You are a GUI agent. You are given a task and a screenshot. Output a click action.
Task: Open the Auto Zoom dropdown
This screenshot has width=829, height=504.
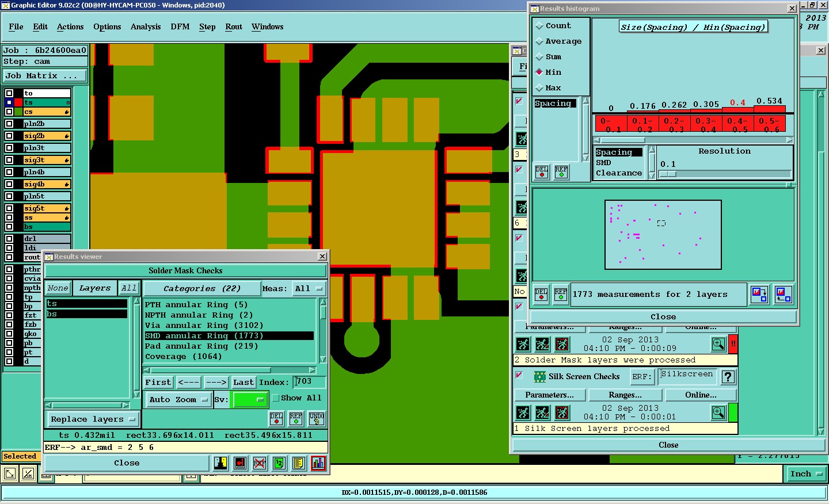(x=178, y=400)
